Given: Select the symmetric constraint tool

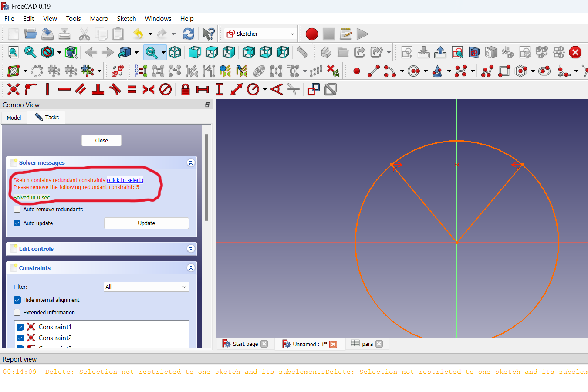Looking at the screenshot, I should click(x=149, y=89).
